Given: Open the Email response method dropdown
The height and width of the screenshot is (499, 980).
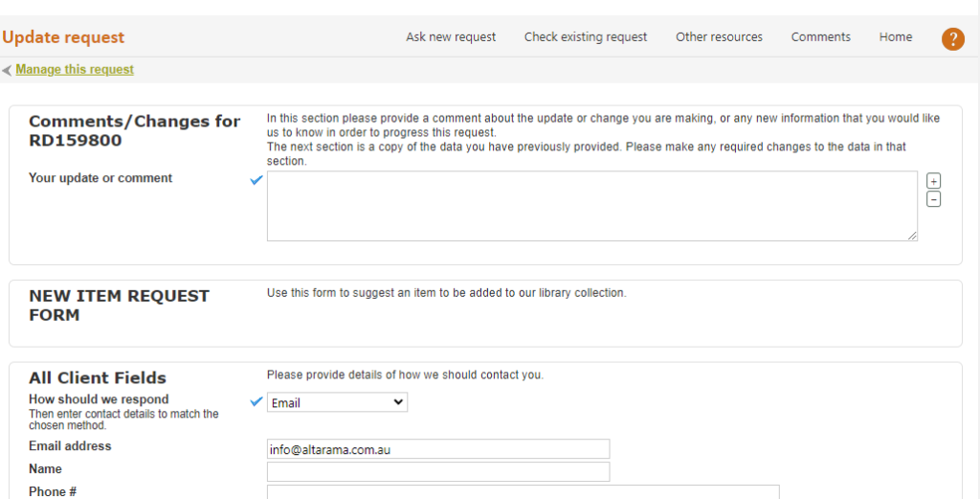Looking at the screenshot, I should pos(338,402).
